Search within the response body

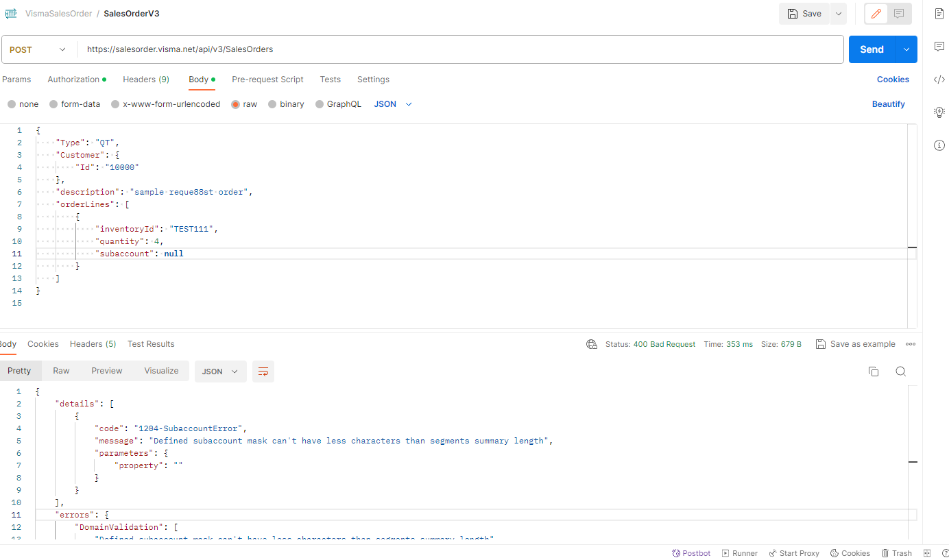pyautogui.click(x=900, y=371)
